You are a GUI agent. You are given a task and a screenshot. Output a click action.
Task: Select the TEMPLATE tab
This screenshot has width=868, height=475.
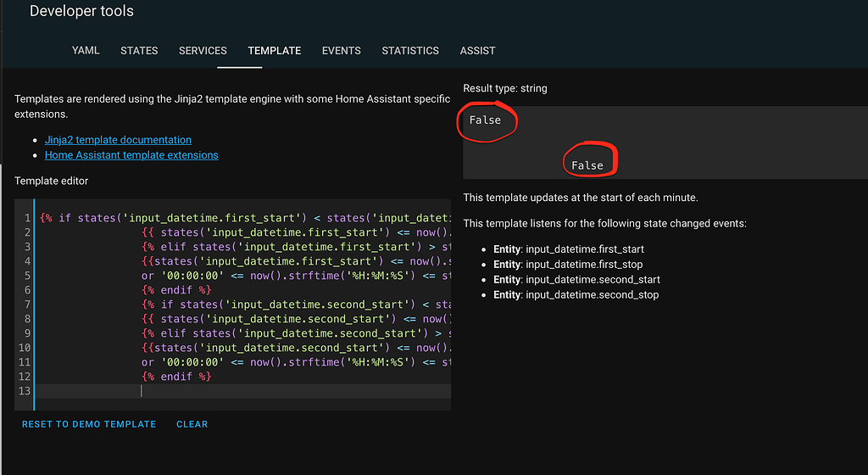274,51
